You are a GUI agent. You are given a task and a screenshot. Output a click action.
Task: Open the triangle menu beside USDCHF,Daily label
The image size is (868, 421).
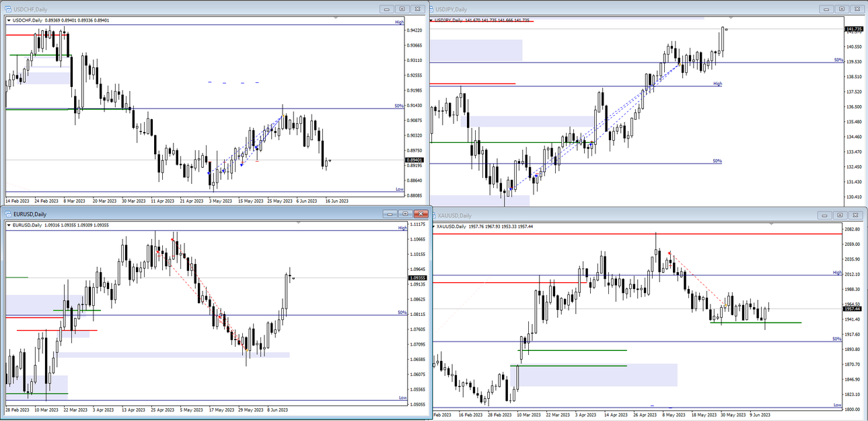pyautogui.click(x=9, y=20)
